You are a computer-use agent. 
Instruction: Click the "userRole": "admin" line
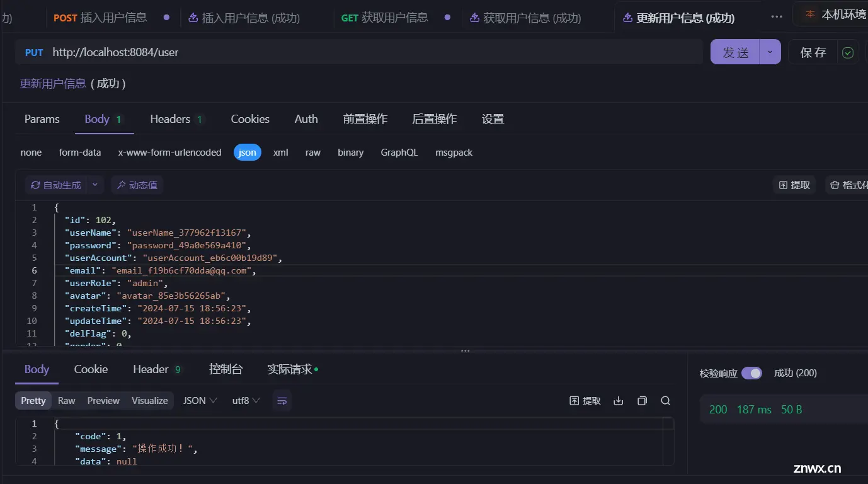click(x=116, y=283)
